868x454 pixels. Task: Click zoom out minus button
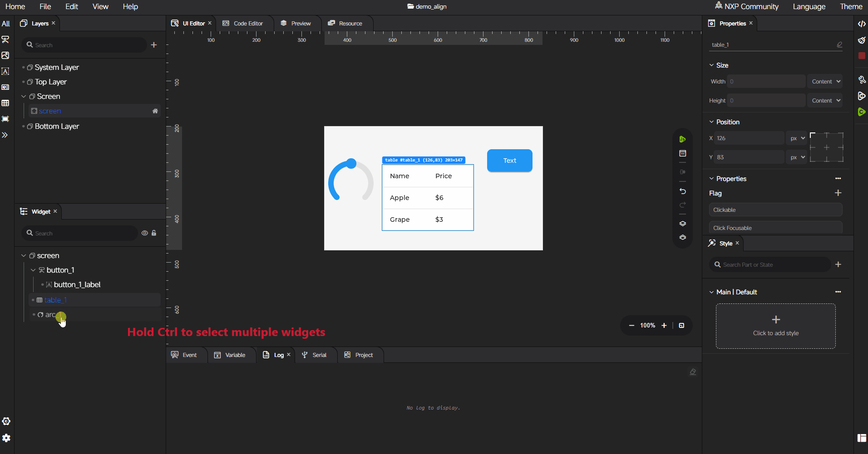point(631,326)
